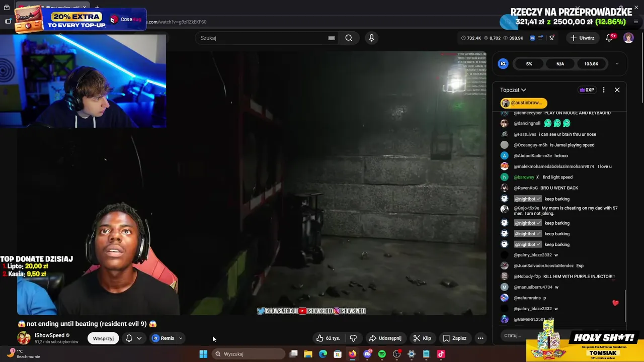Click the taskbar Wyszukaj search box
The image size is (644, 362).
point(249,354)
